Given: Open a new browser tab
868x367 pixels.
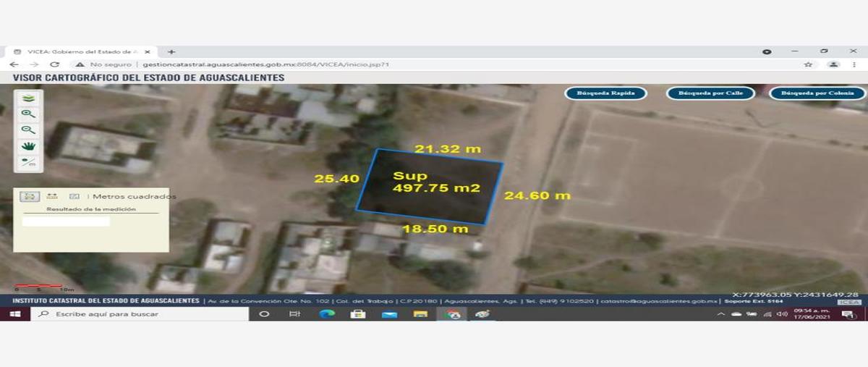Looking at the screenshot, I should [171, 52].
